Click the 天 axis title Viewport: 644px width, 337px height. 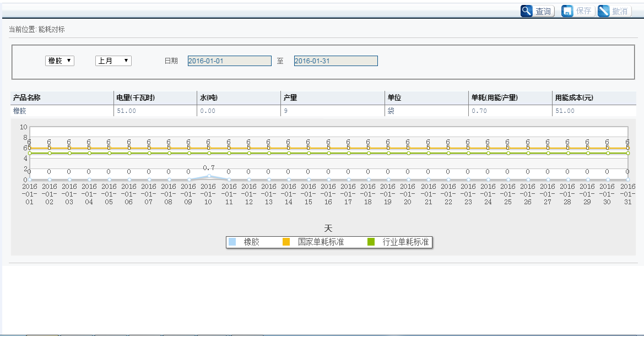pos(328,228)
